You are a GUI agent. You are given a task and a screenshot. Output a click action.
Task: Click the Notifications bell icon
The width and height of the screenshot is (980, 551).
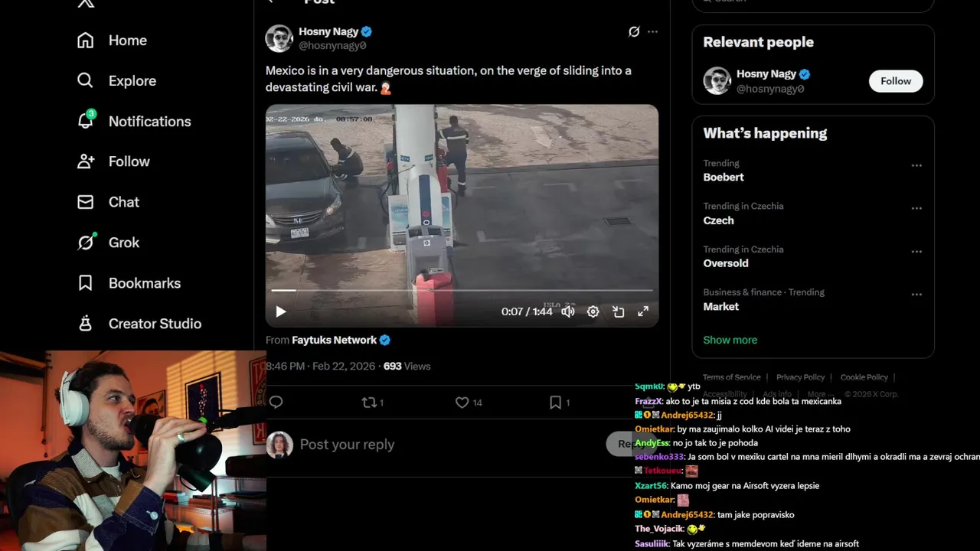pyautogui.click(x=86, y=121)
